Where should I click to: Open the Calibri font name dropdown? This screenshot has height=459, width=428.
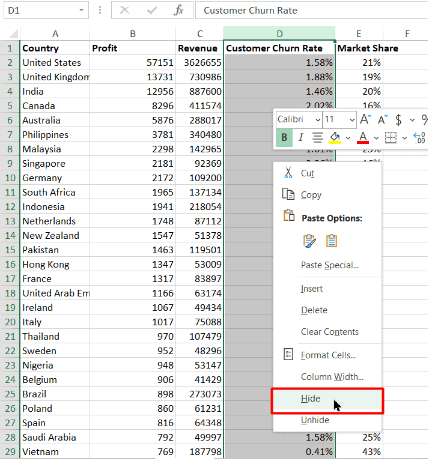tap(318, 120)
